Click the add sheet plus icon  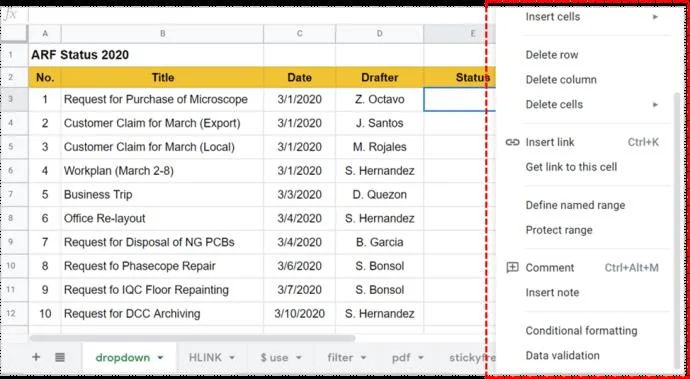[36, 357]
